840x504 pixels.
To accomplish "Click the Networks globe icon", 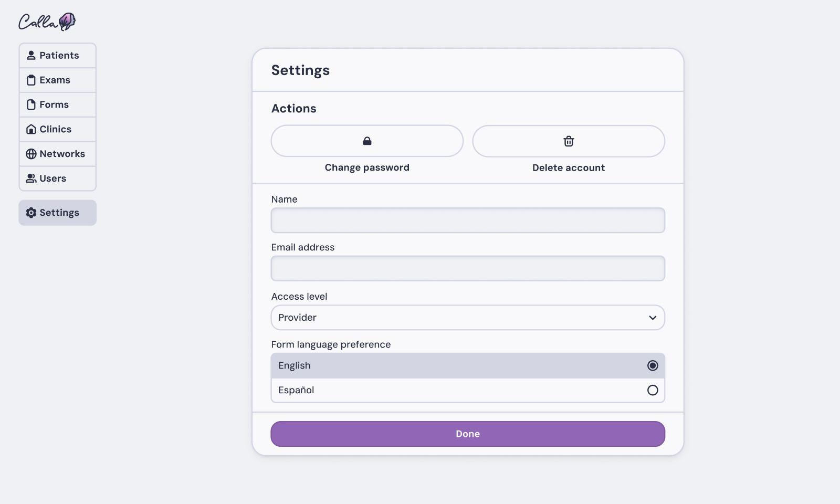I will (31, 154).
